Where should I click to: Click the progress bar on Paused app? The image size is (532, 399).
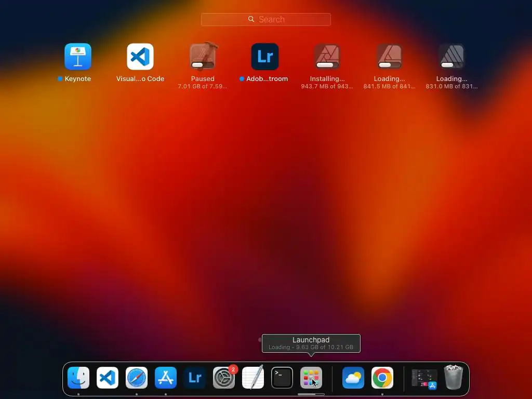point(203,65)
